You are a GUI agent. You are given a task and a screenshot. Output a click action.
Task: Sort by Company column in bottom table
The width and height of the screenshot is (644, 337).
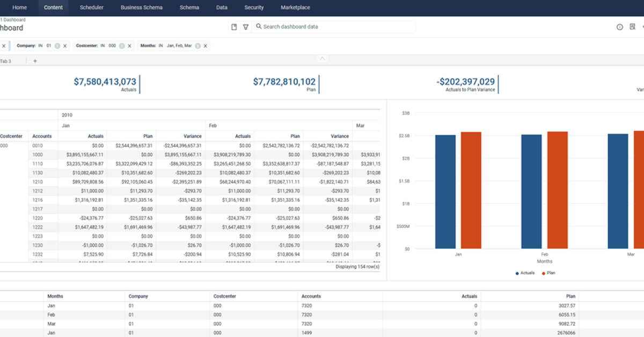pos(138,296)
